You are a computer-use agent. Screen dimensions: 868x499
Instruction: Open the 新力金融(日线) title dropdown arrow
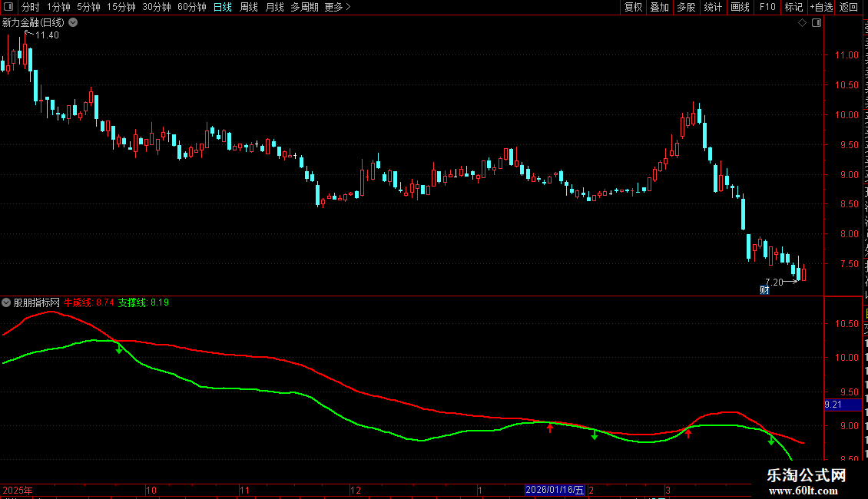coord(73,23)
